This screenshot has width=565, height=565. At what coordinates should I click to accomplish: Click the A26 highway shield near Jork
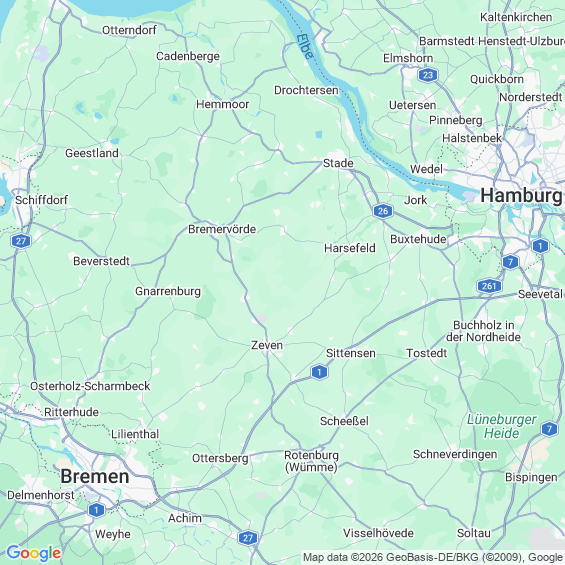[x=383, y=211]
